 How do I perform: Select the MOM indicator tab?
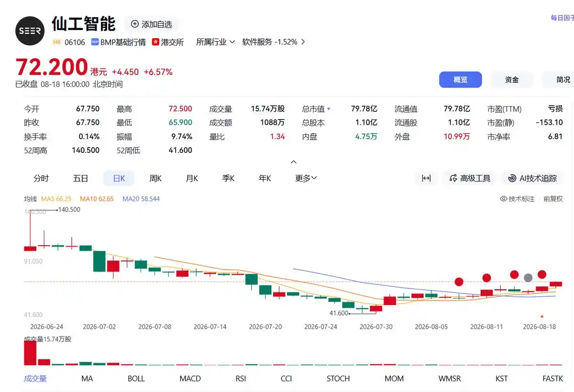point(394,379)
